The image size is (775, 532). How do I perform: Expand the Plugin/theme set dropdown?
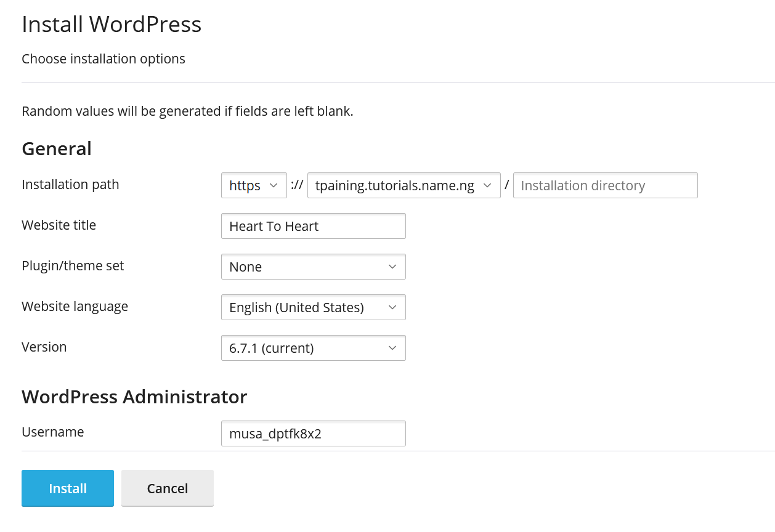(x=314, y=267)
